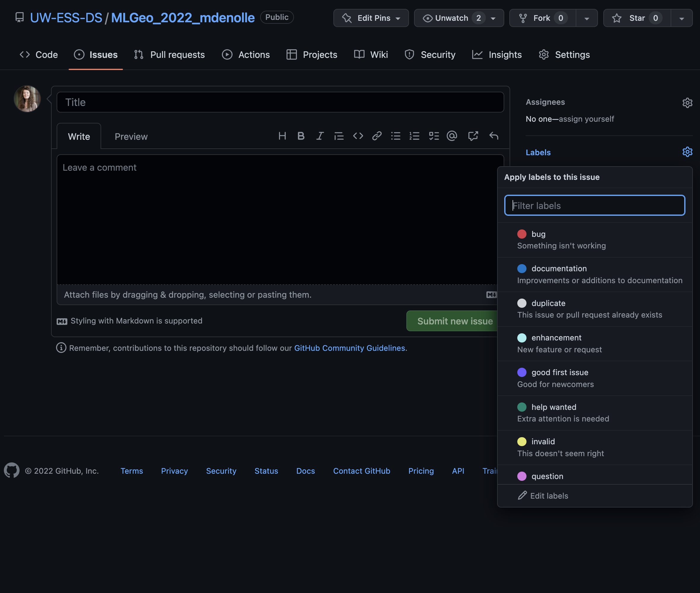700x593 pixels.
Task: Click the Markdown icon beside Styling text
Action: click(x=62, y=321)
